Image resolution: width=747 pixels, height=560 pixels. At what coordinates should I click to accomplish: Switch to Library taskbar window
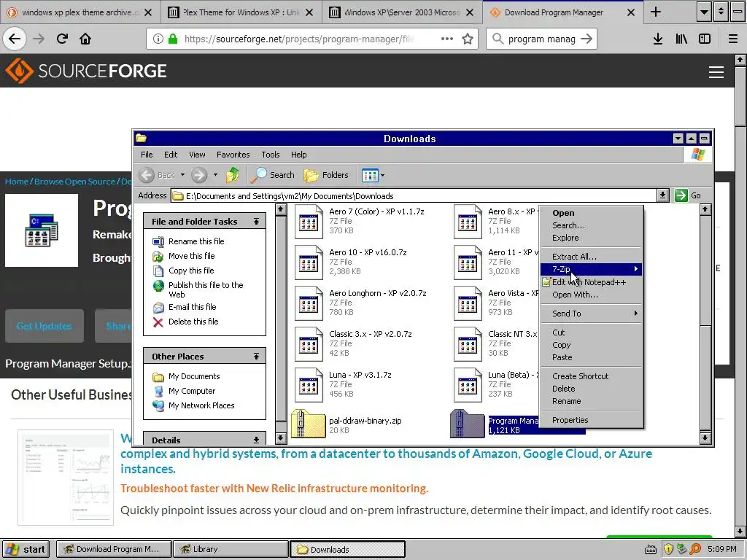pos(231,549)
